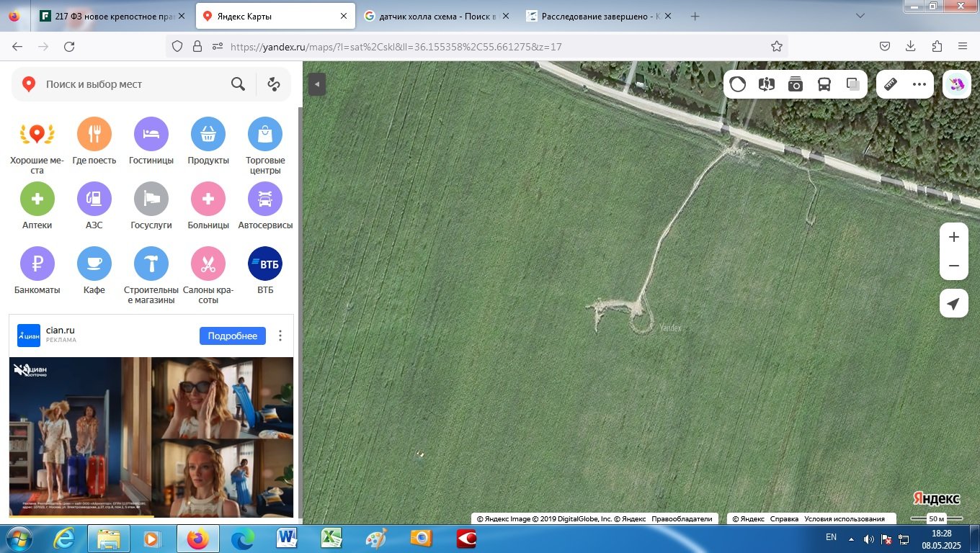980x553 pixels.
Task: Toggle street panoramas layer
Action: pyautogui.click(x=796, y=84)
